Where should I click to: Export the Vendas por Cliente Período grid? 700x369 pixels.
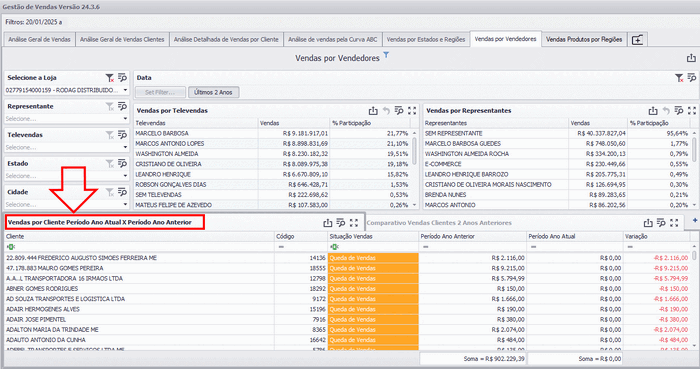coord(328,223)
